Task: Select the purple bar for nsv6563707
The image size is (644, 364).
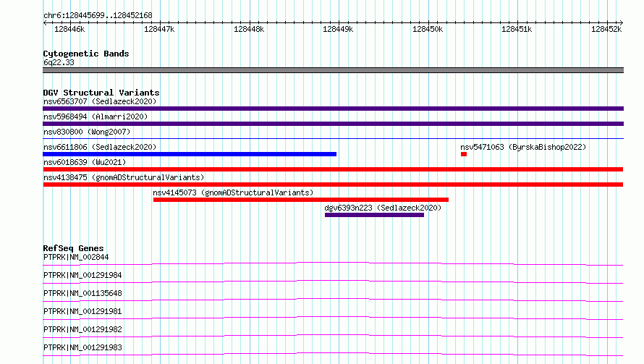Action: tap(333, 109)
